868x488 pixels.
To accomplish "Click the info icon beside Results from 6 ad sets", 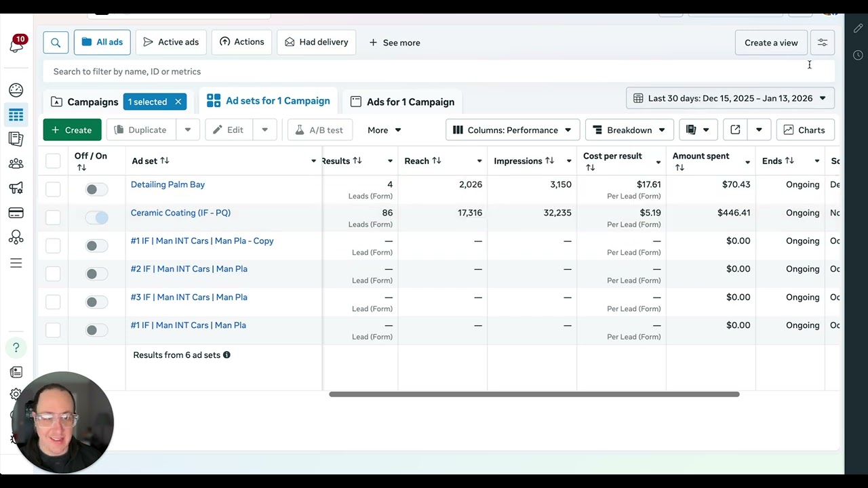I will coord(226,355).
